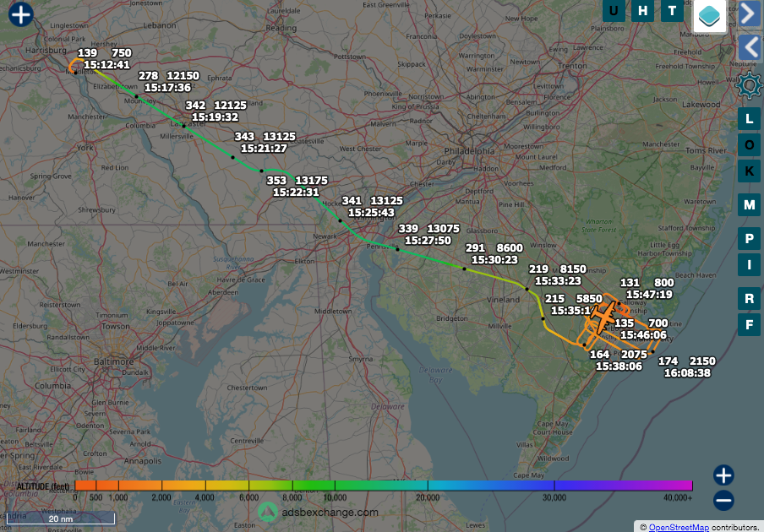Open the settings gear icon

749,85
